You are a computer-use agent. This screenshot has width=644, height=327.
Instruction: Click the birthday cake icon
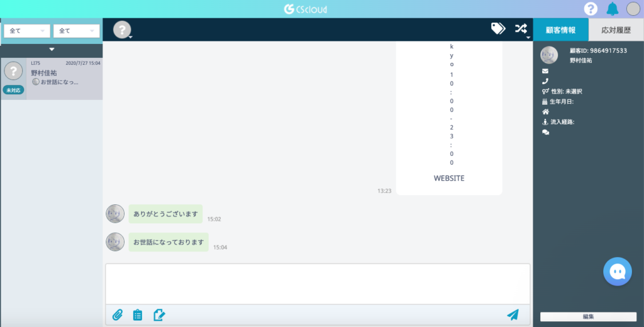click(545, 102)
